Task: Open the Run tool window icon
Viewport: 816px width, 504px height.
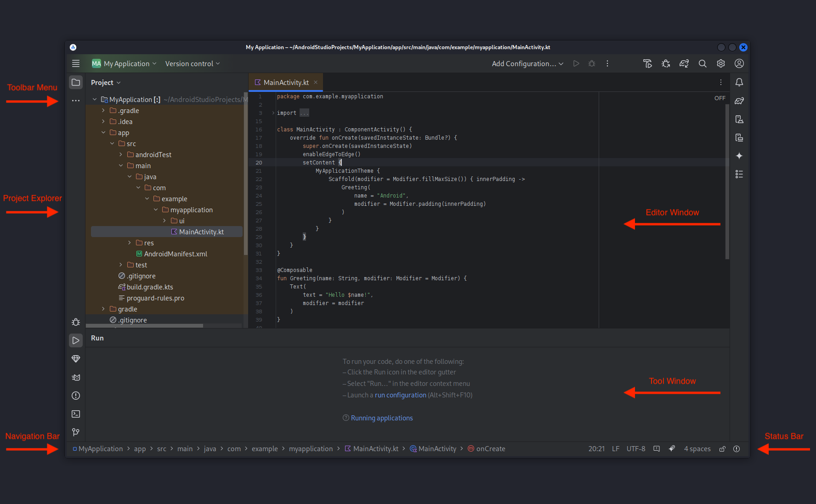Action: click(76, 340)
